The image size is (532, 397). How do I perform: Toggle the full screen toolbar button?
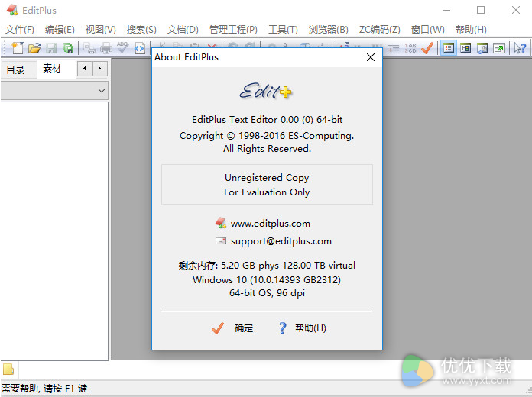[499, 48]
